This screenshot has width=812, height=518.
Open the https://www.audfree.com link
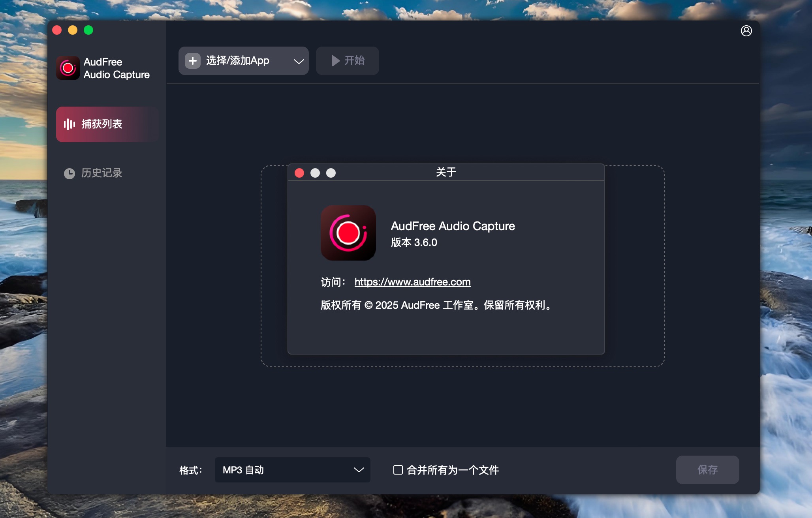412,282
